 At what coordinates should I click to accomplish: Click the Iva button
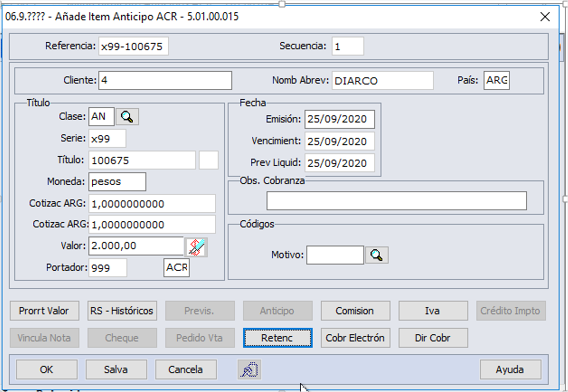point(433,311)
